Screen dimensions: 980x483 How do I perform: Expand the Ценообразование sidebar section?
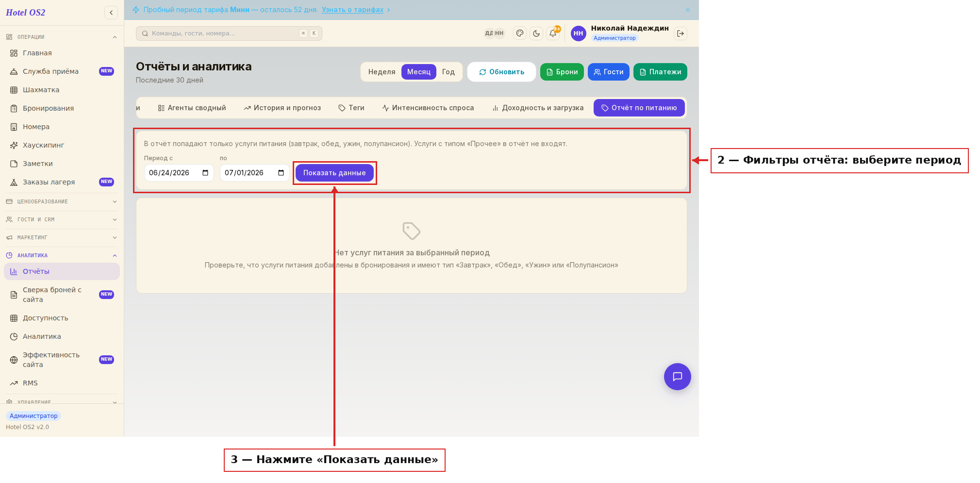pos(62,201)
